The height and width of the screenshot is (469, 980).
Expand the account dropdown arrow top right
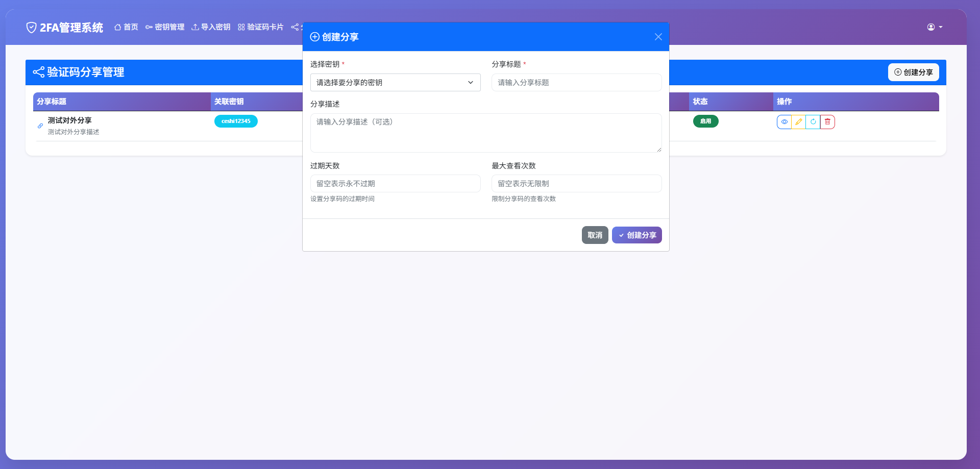point(941,27)
